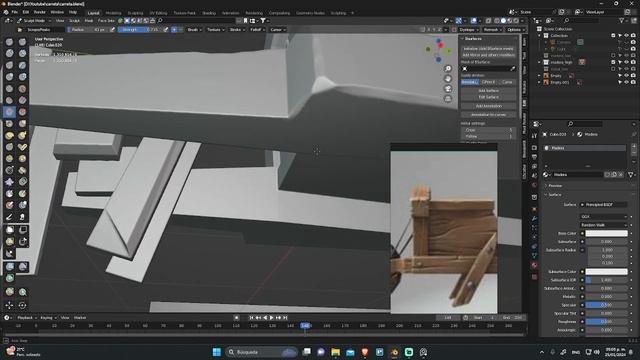Toggle X-ray viewport display

[488, 20]
